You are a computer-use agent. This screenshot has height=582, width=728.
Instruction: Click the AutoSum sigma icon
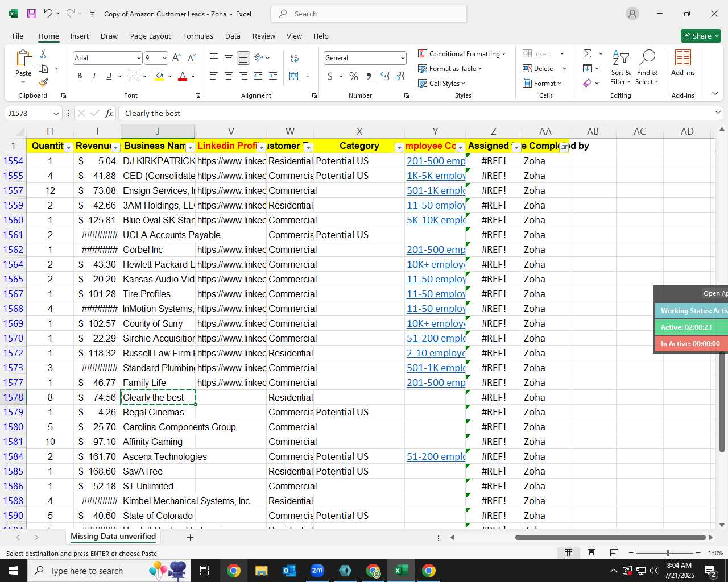588,53
